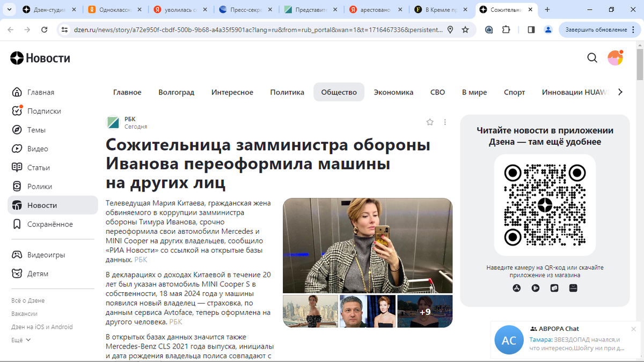
Task: Click the Dzen Новости logo
Action: click(x=40, y=58)
